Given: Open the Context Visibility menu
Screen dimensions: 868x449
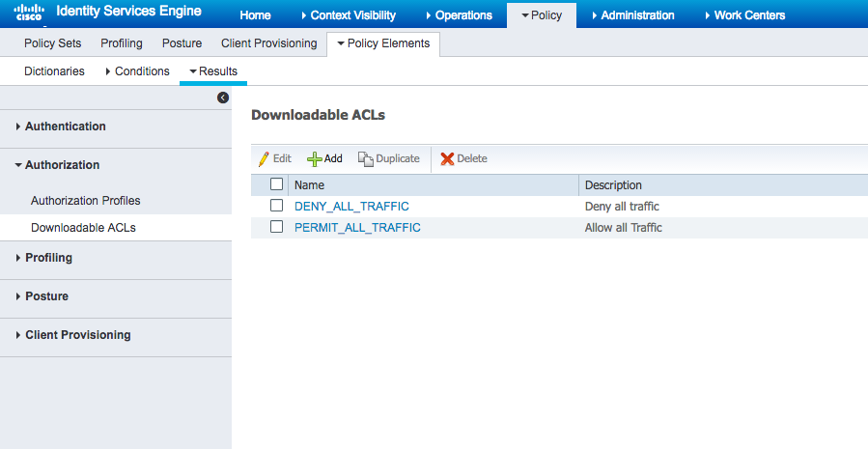Looking at the screenshot, I should click(349, 15).
